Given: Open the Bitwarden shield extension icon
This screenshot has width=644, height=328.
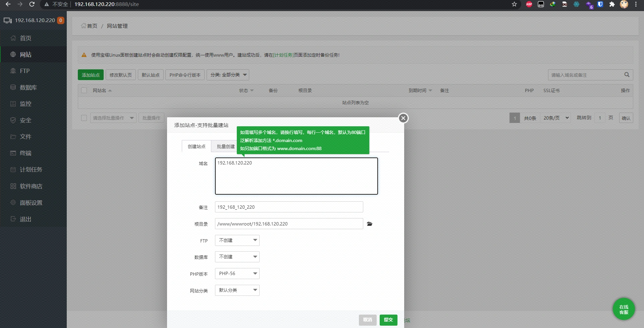Looking at the screenshot, I should pos(600,4).
